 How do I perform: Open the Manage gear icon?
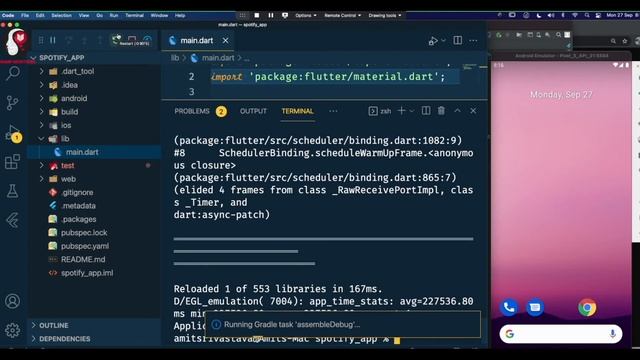[x=13, y=330]
